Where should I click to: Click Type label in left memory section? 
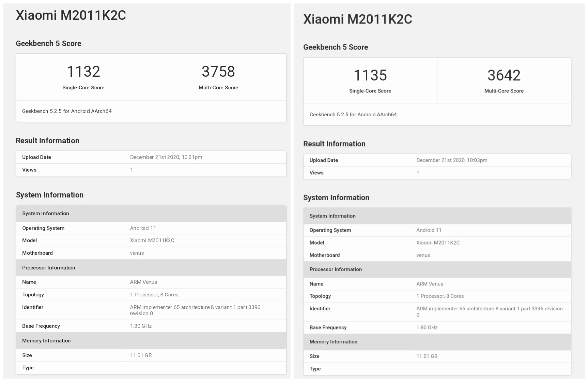28,368
